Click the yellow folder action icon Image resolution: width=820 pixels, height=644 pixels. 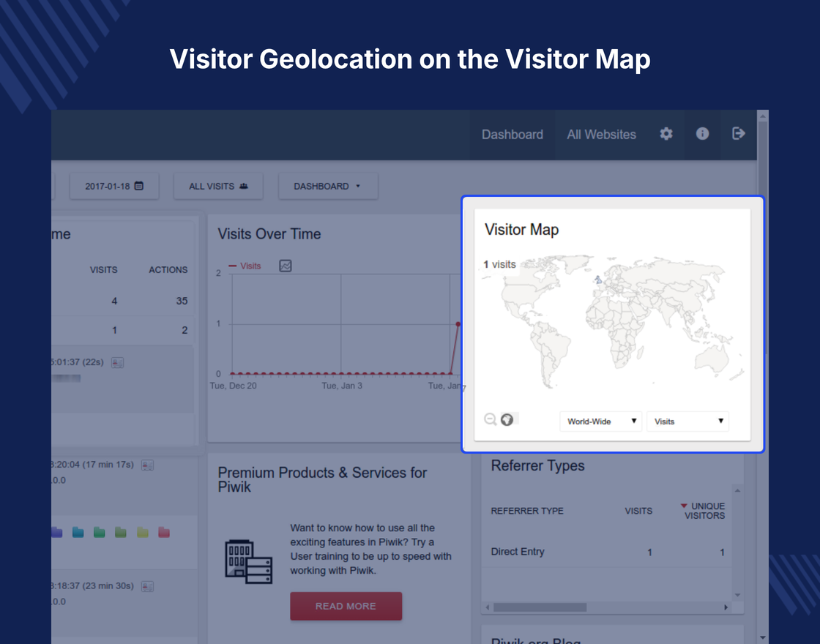click(142, 532)
